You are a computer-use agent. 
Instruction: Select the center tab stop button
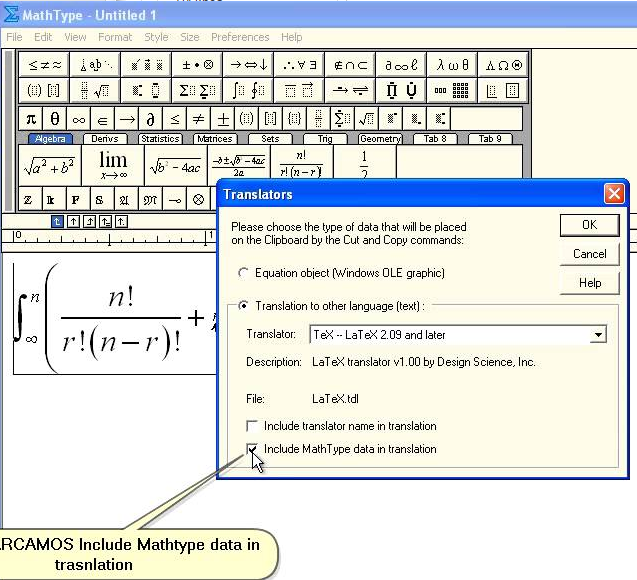click(73, 222)
